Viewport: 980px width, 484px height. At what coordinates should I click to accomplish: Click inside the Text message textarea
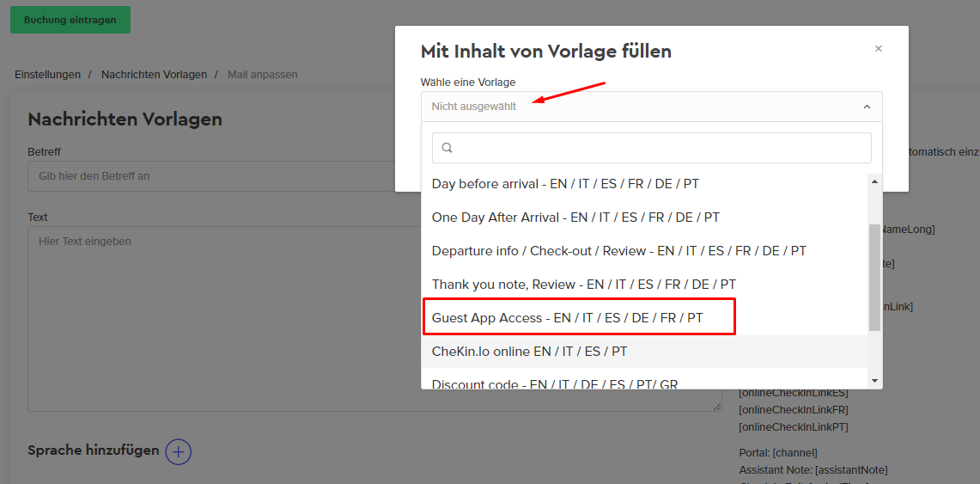coord(374,319)
